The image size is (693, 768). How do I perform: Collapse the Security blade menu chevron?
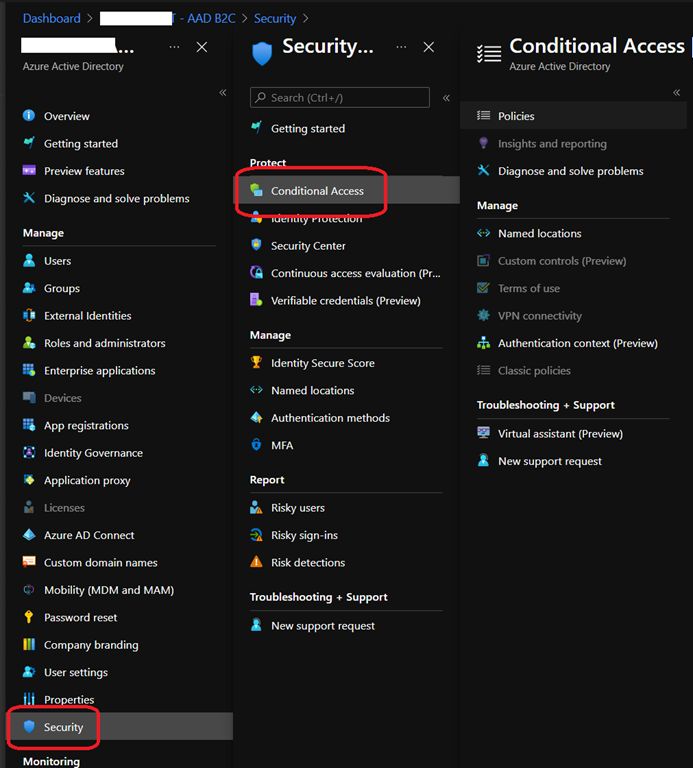(x=446, y=98)
